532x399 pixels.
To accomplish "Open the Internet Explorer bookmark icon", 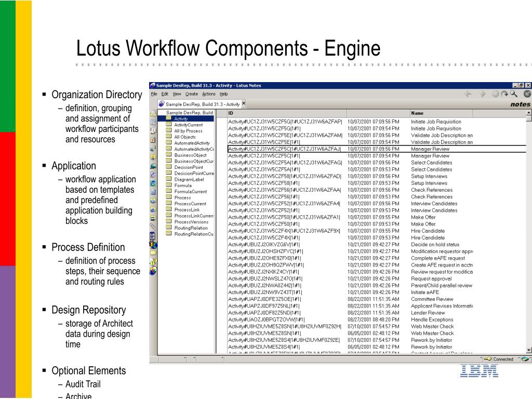I will [153, 183].
